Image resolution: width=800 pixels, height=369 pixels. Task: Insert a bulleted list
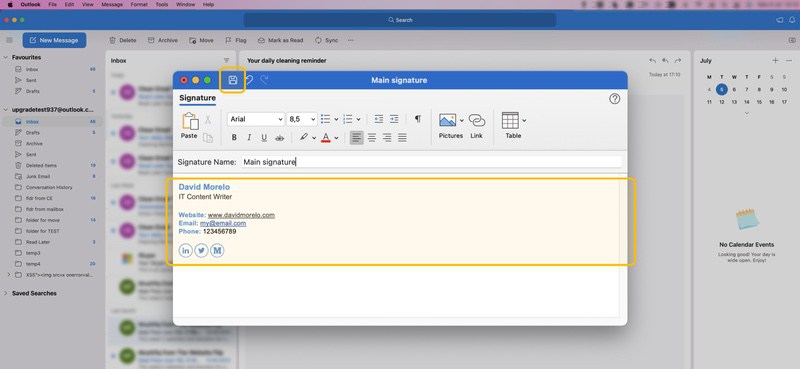click(x=326, y=119)
